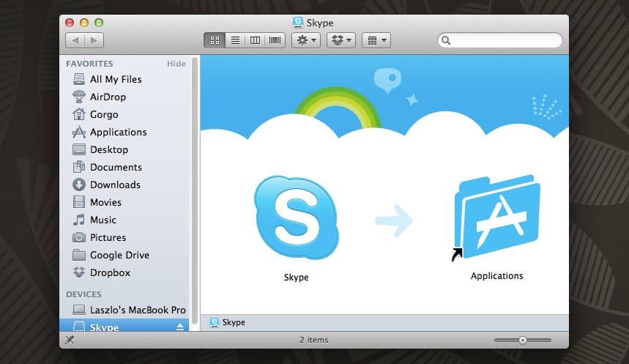The image size is (629, 364).
Task: Select the Skype application icon
Action: [297, 218]
